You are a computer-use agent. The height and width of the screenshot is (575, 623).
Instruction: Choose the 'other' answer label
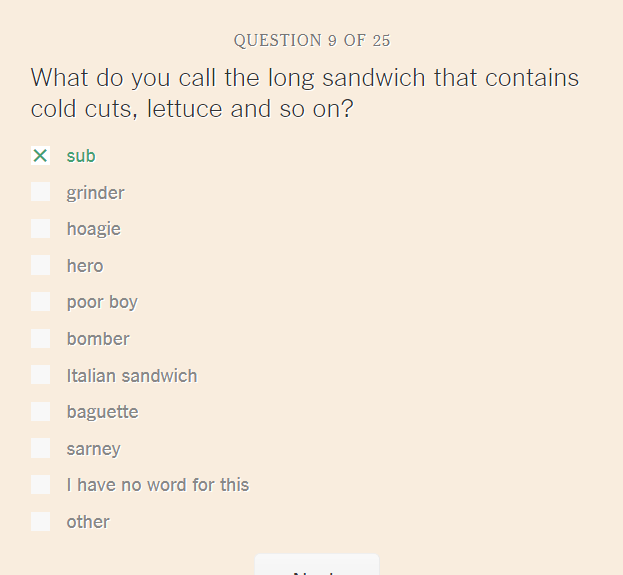click(88, 522)
